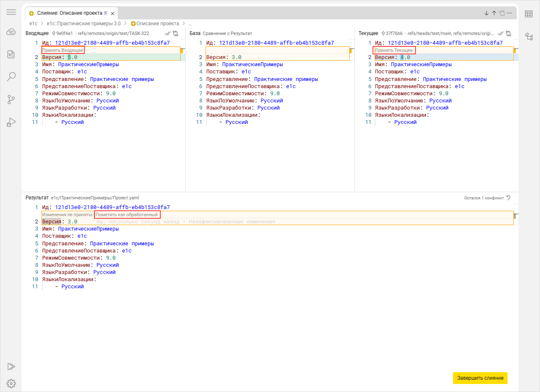The height and width of the screenshot is (392, 540).
Task: Reset the result with the undo arrow icon
Action: pos(509,198)
